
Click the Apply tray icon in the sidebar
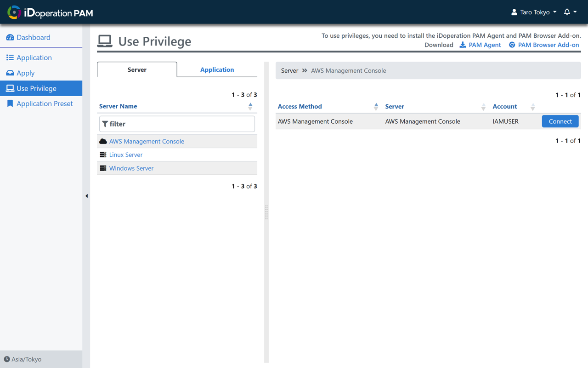click(x=10, y=73)
